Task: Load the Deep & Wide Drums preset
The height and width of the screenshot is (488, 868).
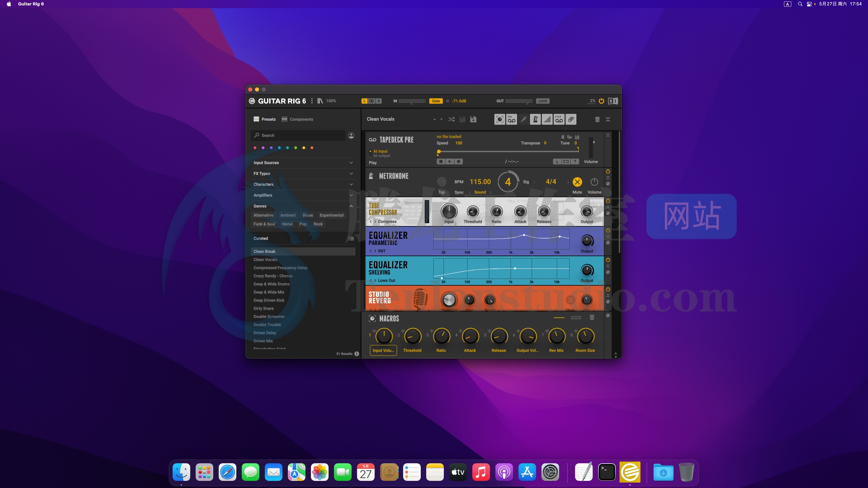Action: pos(272,284)
